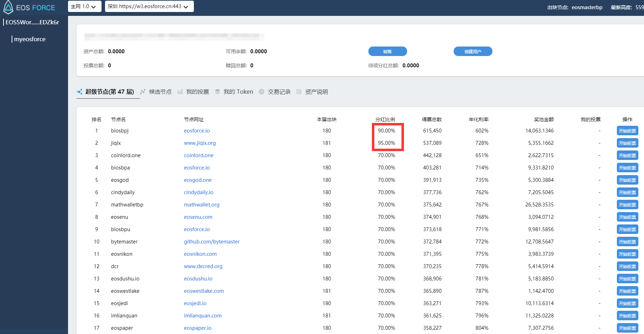This screenshot has width=644, height=334.
Task: Select the EOS5Wor......EDZk6r wallet entry
Action: pos(32,22)
